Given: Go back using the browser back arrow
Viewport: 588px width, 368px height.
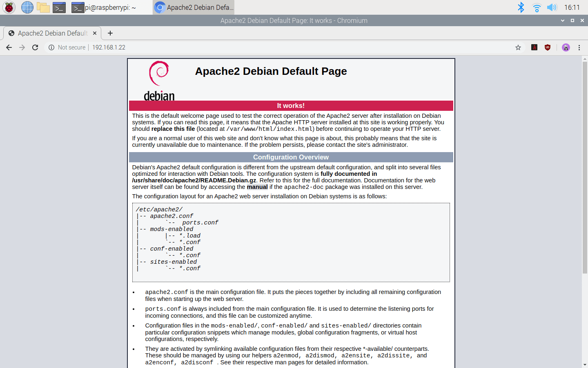Looking at the screenshot, I should (x=9, y=47).
